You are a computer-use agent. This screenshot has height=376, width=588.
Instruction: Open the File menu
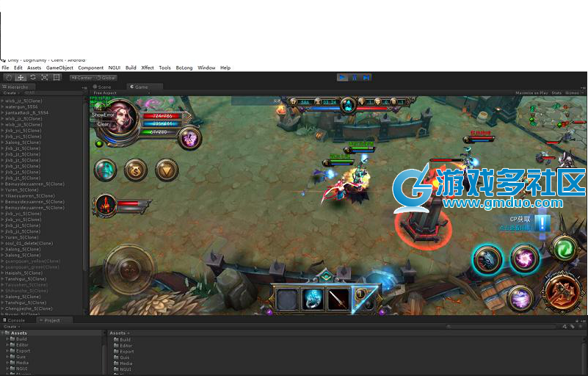point(5,68)
